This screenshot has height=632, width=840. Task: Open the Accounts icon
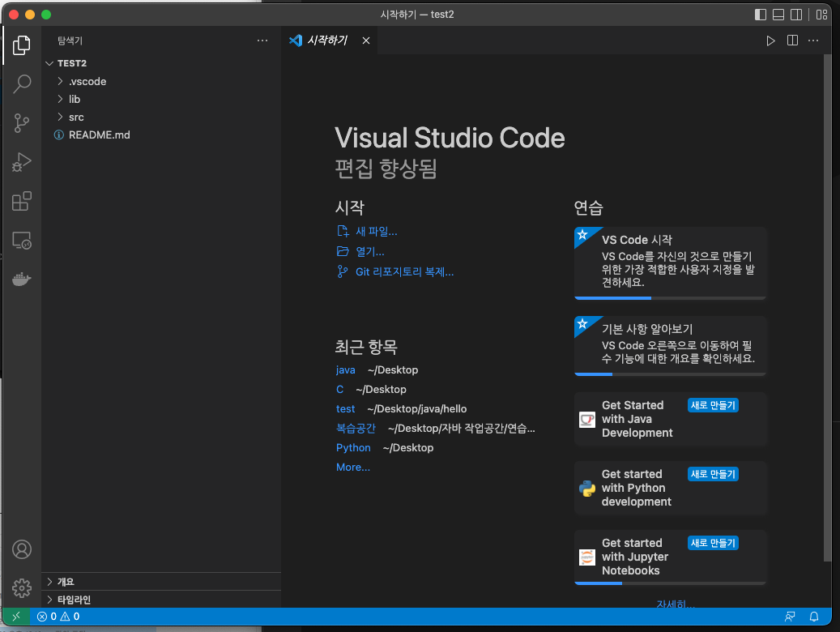pyautogui.click(x=21, y=549)
